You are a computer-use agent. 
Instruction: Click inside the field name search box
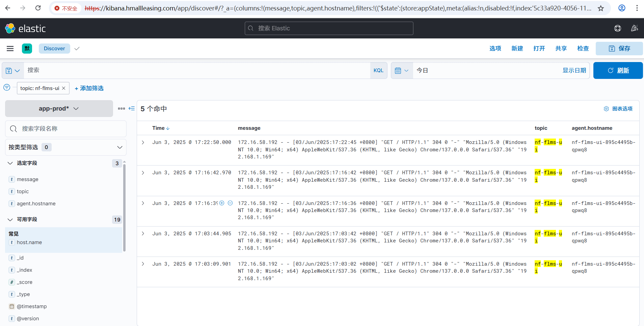(71, 129)
